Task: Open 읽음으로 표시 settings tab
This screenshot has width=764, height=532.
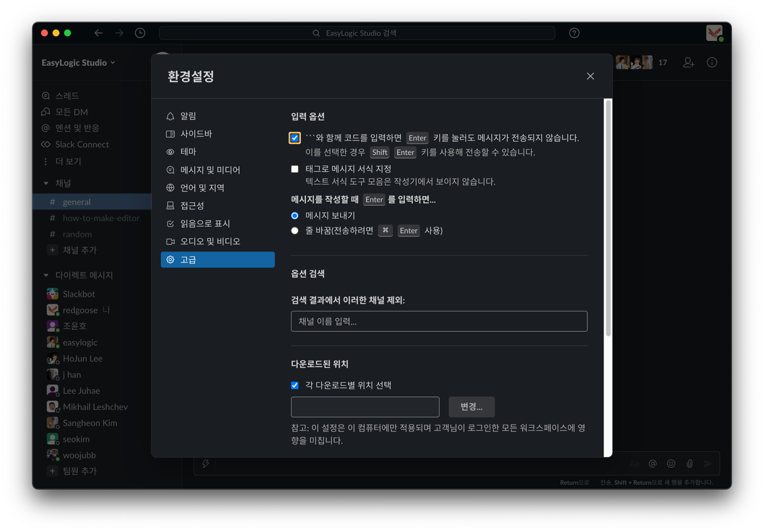Action: tap(218, 223)
